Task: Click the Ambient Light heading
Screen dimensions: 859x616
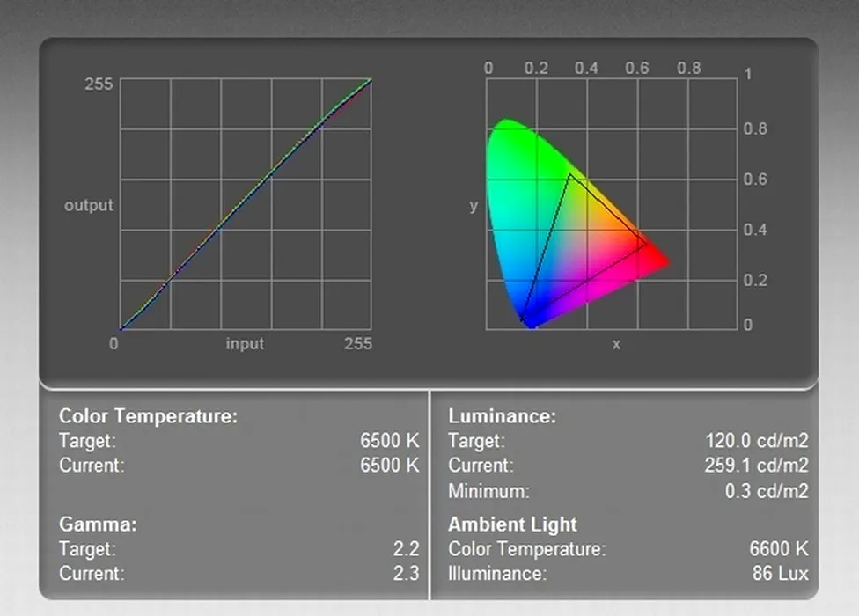Action: click(512, 524)
